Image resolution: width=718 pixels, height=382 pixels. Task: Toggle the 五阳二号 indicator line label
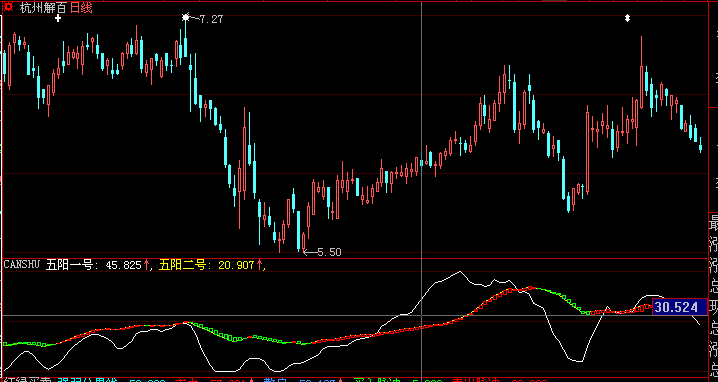pos(182,265)
